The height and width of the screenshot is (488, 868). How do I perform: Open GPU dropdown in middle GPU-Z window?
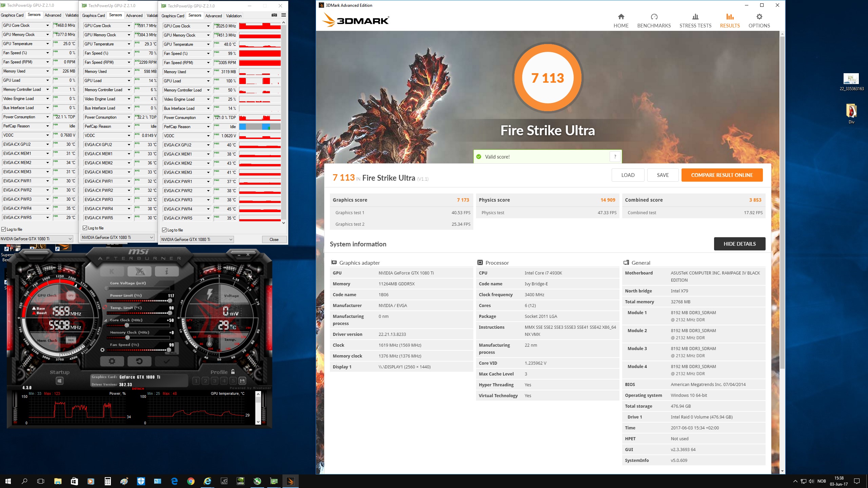point(118,238)
